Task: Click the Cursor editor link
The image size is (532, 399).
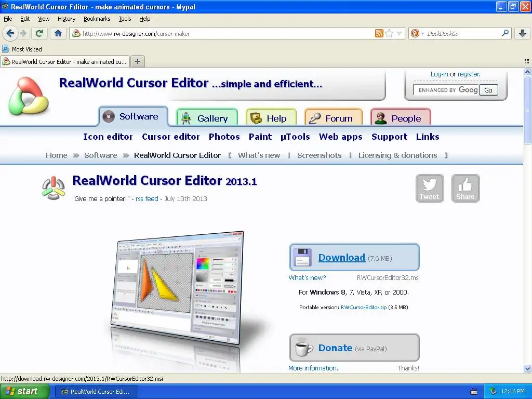Action: pos(170,137)
